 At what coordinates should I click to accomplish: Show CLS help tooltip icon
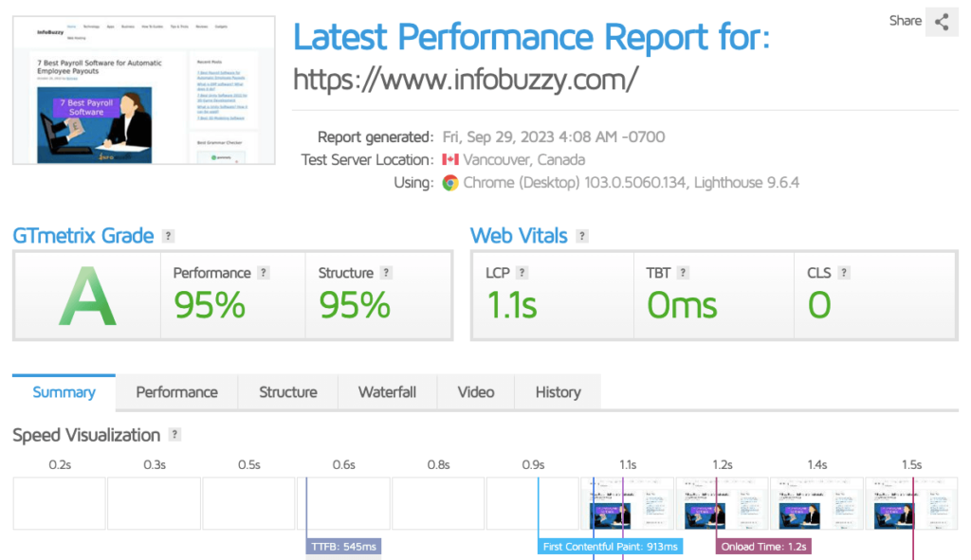pos(843,272)
